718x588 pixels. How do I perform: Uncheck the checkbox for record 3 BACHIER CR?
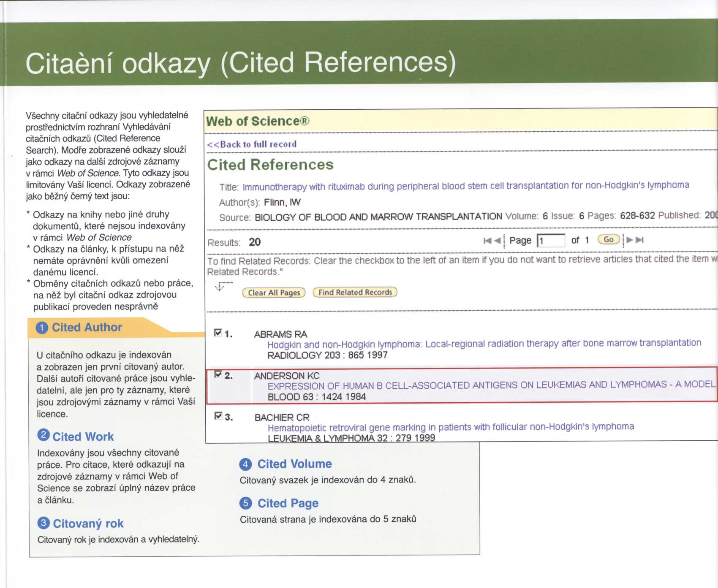coord(218,416)
